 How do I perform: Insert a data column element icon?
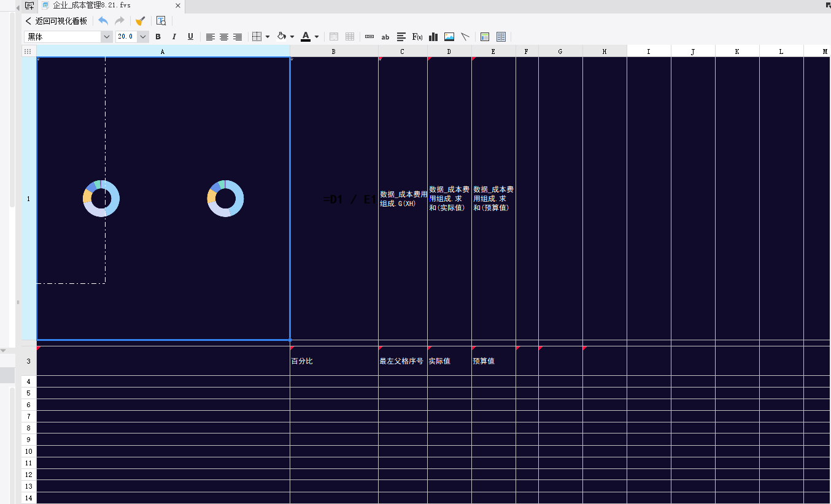pos(369,37)
